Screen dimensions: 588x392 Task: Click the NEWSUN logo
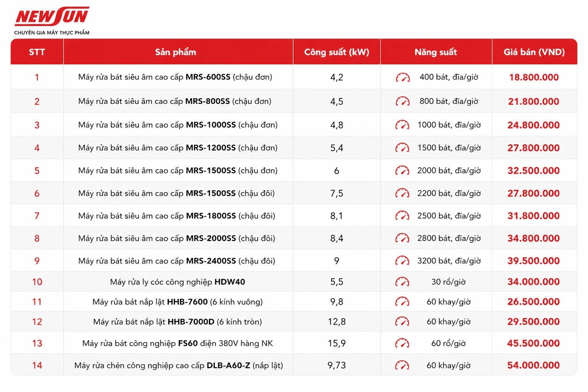coord(52,21)
